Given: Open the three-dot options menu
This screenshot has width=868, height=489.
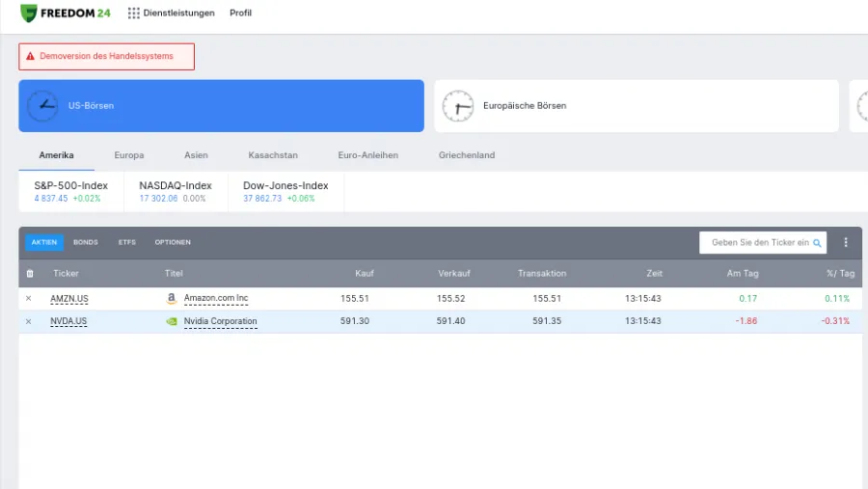Looking at the screenshot, I should click(x=846, y=243).
